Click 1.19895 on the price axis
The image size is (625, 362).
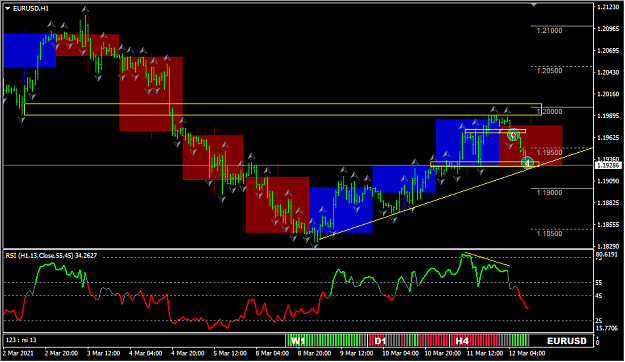pos(608,116)
